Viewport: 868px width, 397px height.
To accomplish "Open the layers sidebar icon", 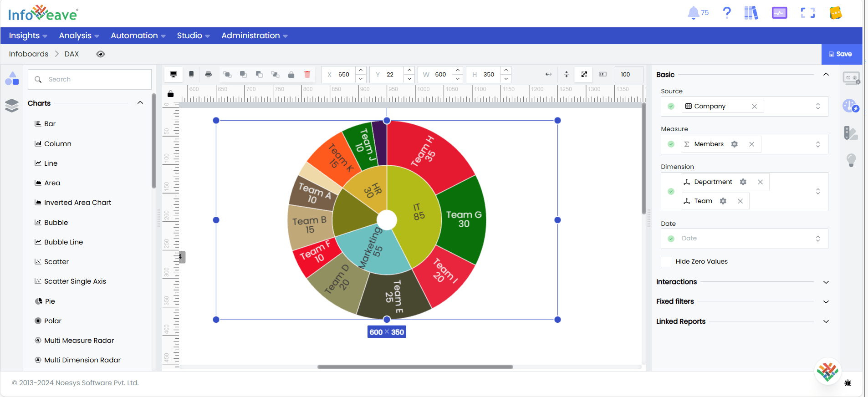I will tap(12, 105).
